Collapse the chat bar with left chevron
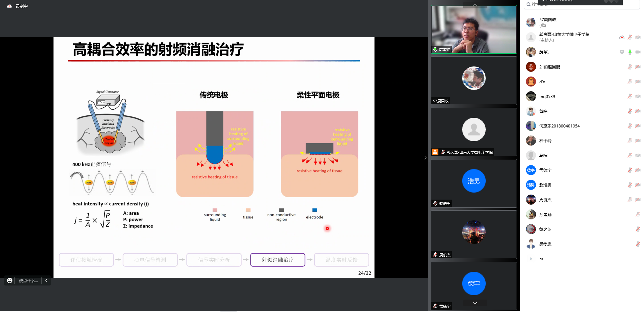The height and width of the screenshot is (312, 644). pyautogui.click(x=46, y=280)
